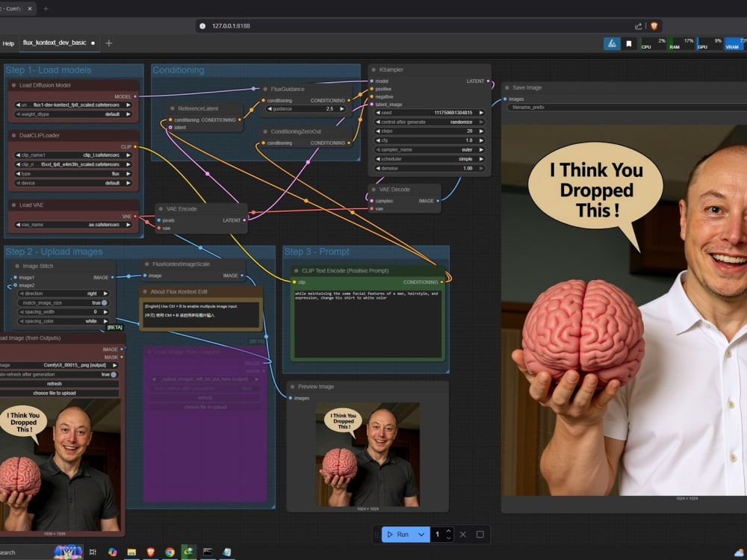Open the Run button dropdown chevron
The height and width of the screenshot is (560, 747).
point(421,535)
